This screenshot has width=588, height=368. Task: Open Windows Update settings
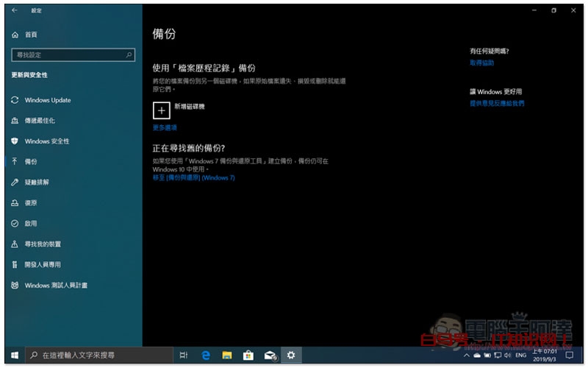[x=48, y=100]
